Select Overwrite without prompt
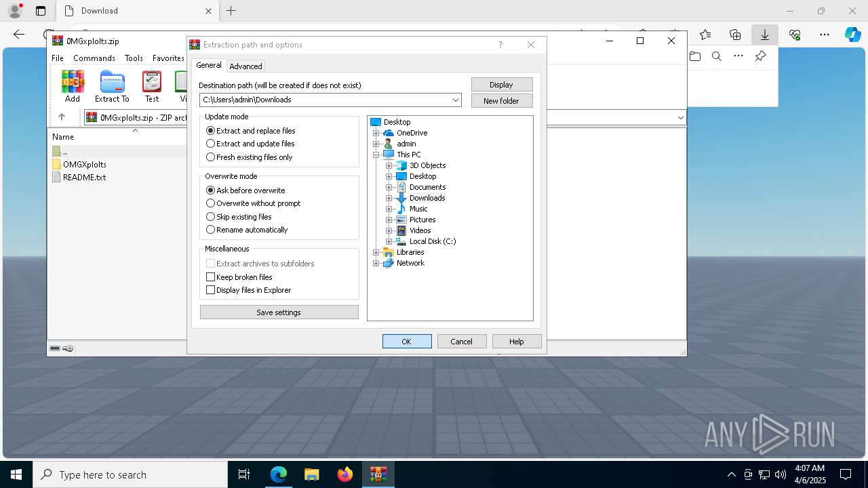This screenshot has height=488, width=868. coord(253,203)
